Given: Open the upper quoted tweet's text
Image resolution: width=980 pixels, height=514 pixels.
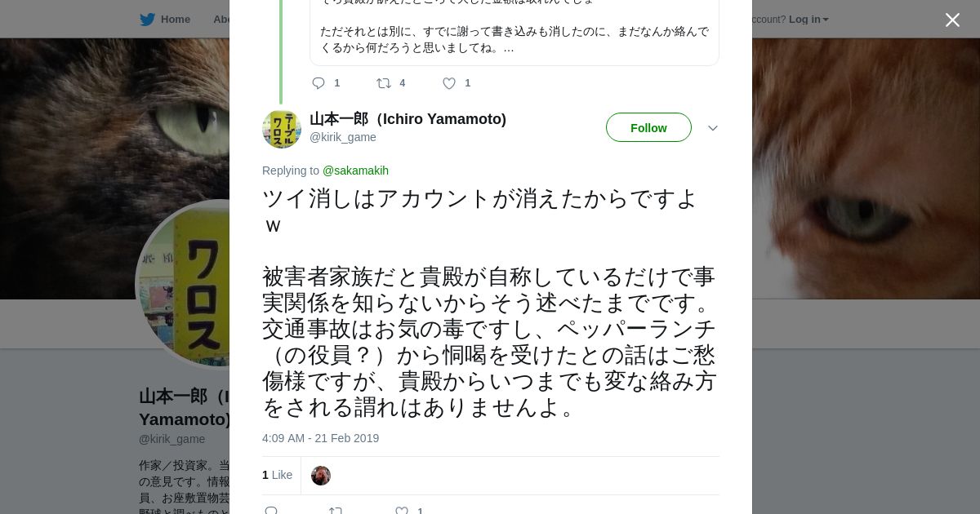Looking at the screenshot, I should tap(514, 40).
